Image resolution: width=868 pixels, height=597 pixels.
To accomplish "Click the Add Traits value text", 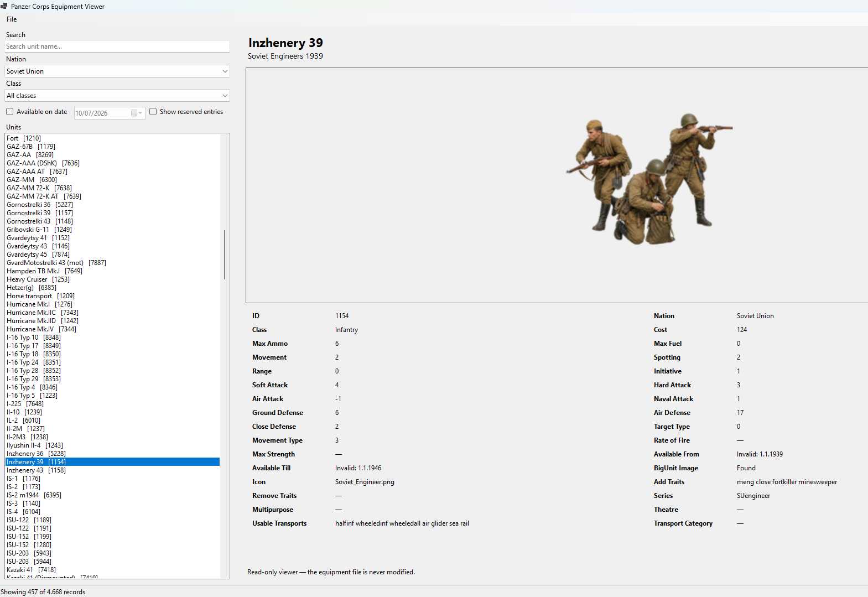I will [x=787, y=482].
